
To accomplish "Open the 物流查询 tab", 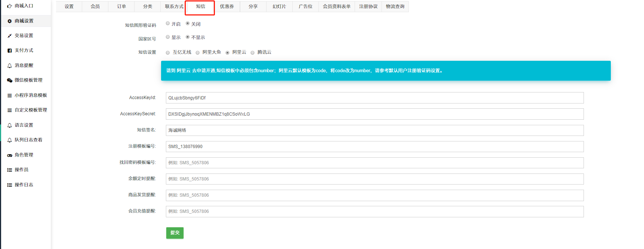I will click(395, 7).
